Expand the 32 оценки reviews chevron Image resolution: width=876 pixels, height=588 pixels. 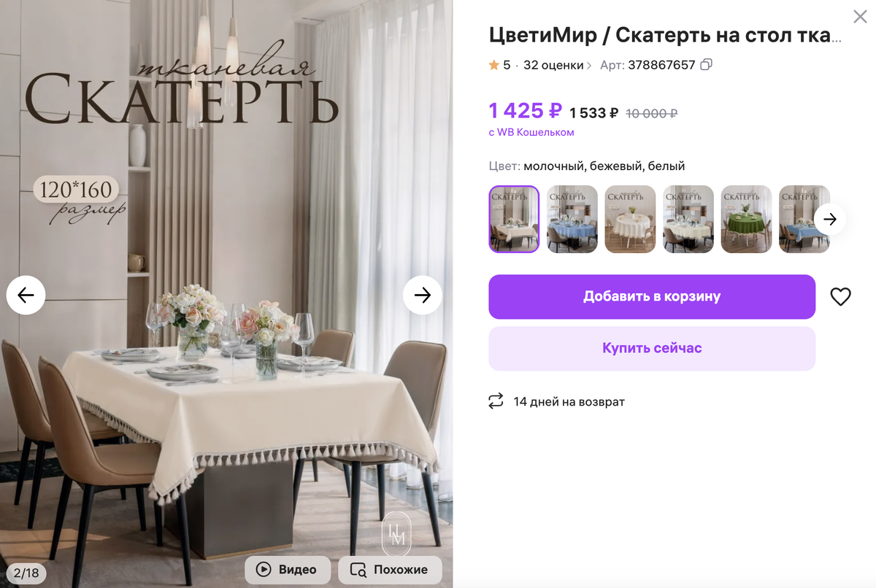coord(589,66)
